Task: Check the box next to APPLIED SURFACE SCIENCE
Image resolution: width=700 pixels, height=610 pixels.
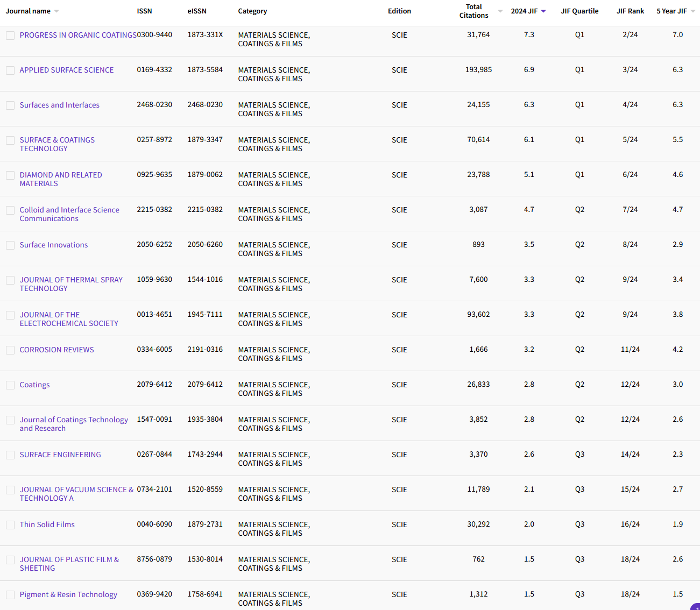Action: click(x=10, y=70)
